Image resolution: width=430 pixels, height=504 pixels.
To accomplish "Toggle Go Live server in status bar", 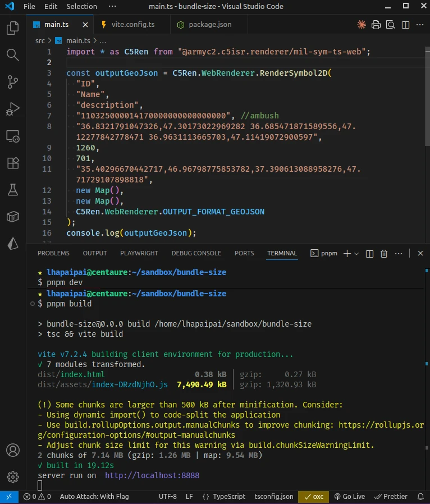I will [x=350, y=497].
